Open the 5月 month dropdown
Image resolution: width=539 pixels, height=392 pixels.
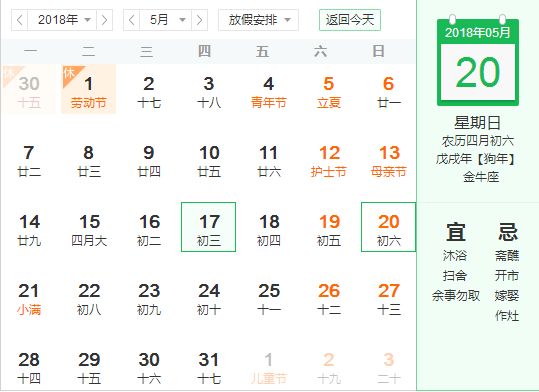tap(165, 20)
